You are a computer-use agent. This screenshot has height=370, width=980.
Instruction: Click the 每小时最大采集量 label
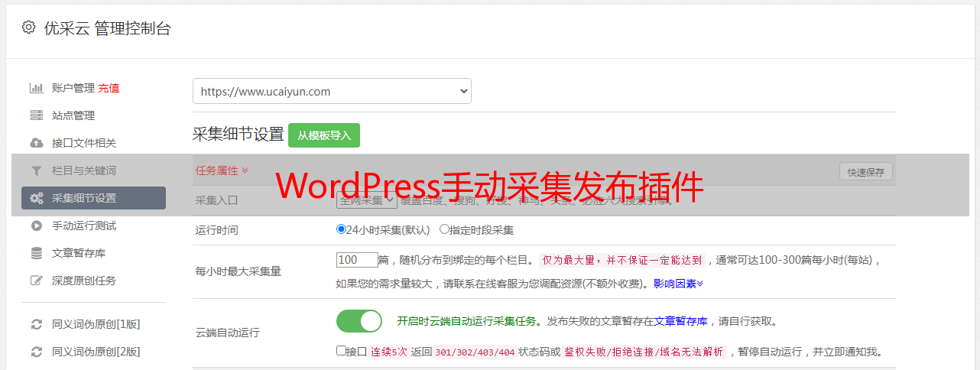click(239, 271)
